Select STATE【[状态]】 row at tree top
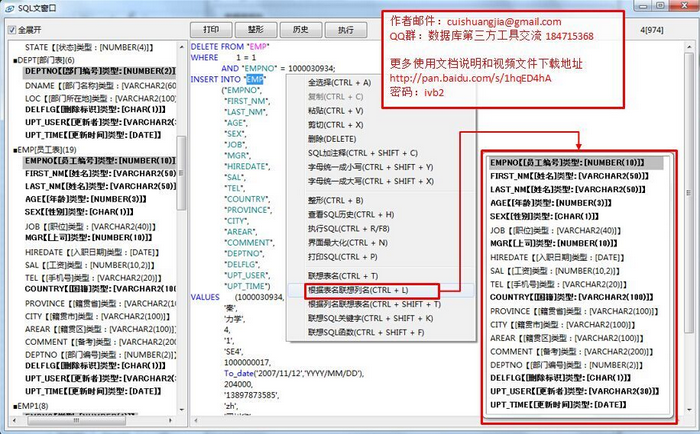The image size is (700, 434). (x=89, y=48)
